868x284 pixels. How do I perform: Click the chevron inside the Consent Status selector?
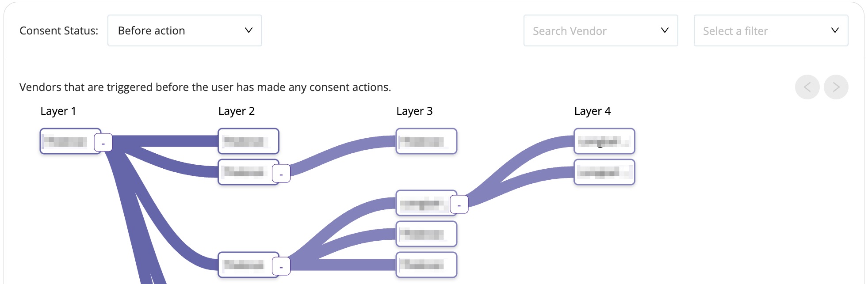click(x=249, y=30)
